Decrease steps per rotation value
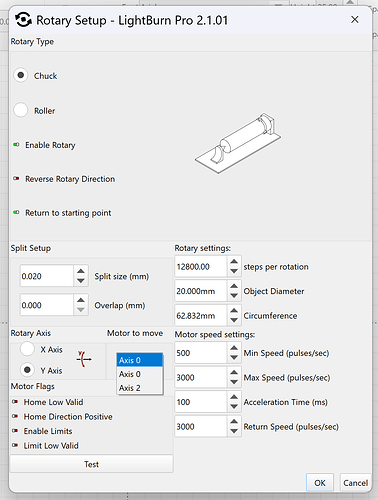 tap(234, 271)
